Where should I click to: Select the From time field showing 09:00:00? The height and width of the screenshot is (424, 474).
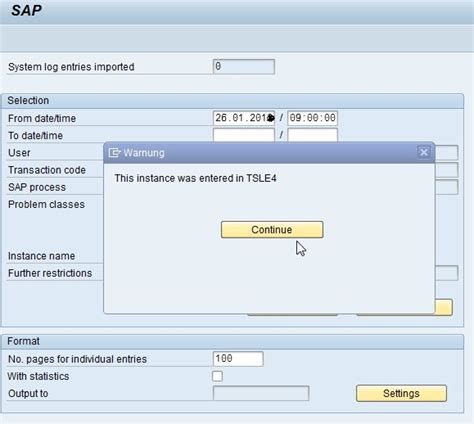[313, 118]
